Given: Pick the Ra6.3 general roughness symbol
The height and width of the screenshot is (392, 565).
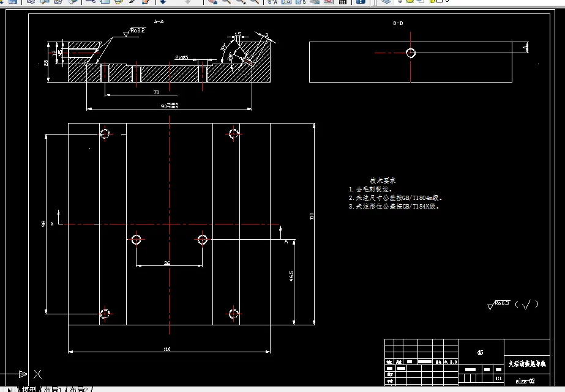Looking at the screenshot, I should [x=499, y=305].
